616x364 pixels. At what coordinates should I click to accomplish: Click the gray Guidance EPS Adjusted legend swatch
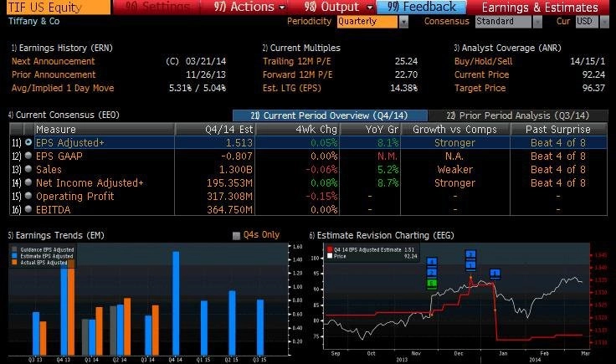click(14, 249)
